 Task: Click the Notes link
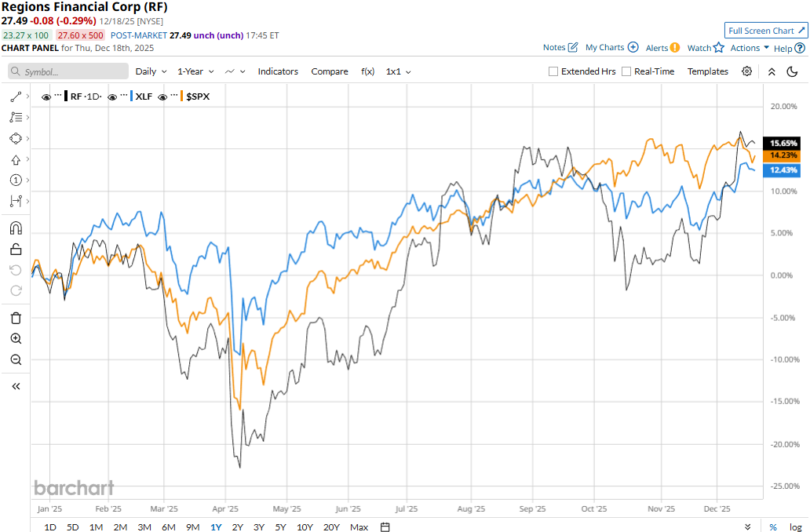coord(554,48)
